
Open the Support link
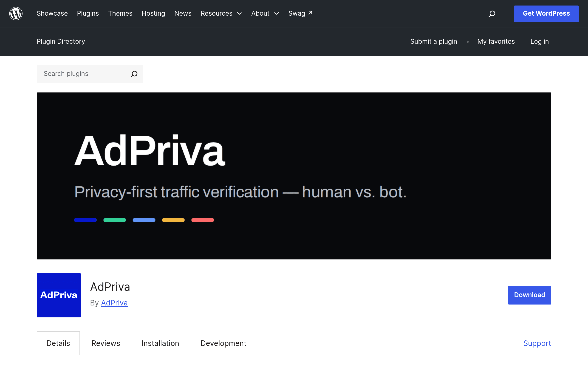[537, 343]
